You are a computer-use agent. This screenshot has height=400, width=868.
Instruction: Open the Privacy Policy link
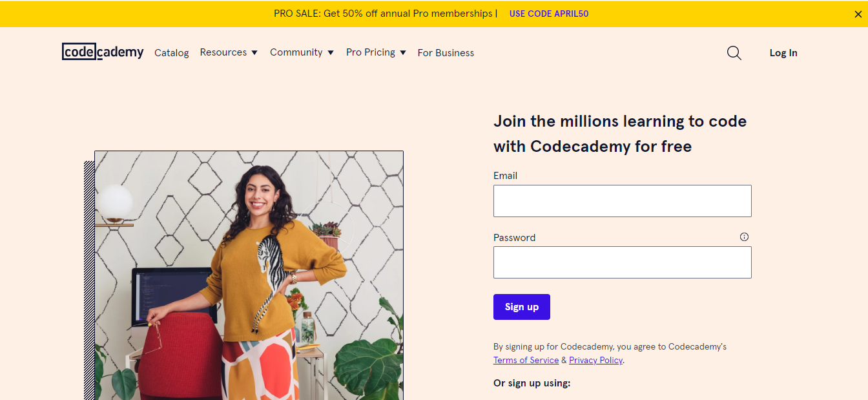click(595, 360)
